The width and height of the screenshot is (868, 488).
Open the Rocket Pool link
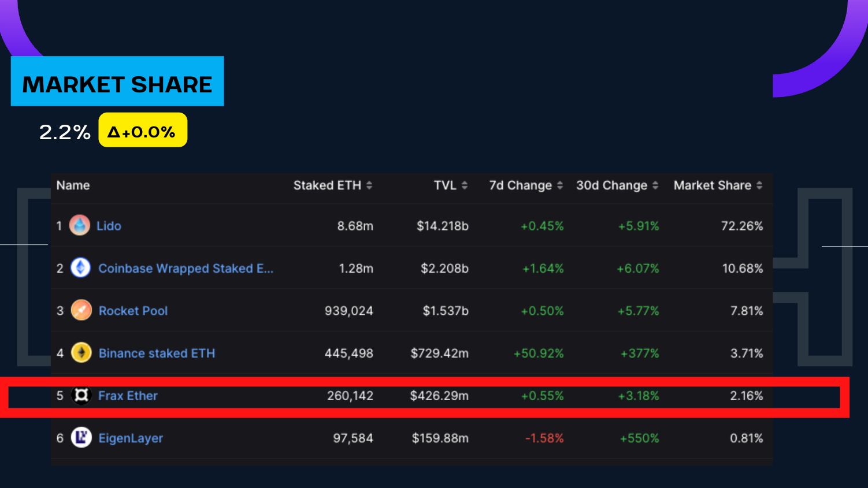pos(133,311)
